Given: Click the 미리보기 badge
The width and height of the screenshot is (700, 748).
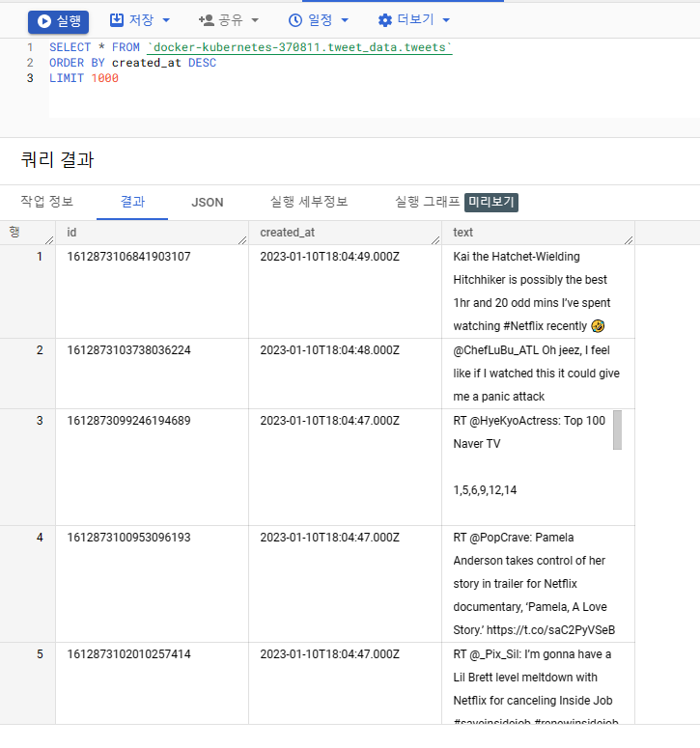Looking at the screenshot, I should pyautogui.click(x=491, y=203).
